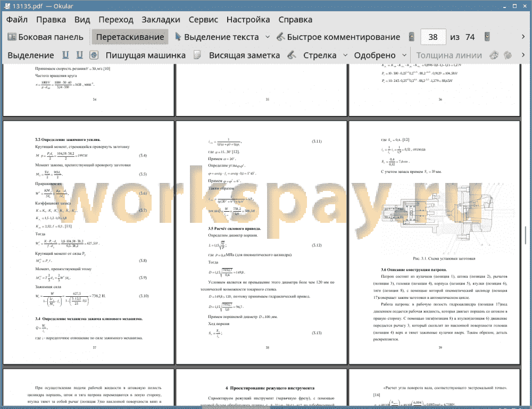Show hidden items of the annotation toolbar
The width and height of the screenshot is (532, 409).
(x=523, y=55)
